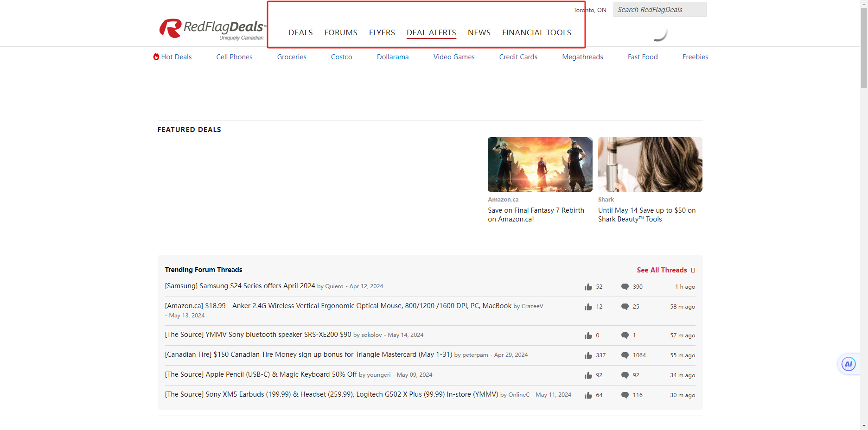868x430 pixels.
Task: Open comments icon for Canadian Tire Money thread
Action: click(625, 355)
